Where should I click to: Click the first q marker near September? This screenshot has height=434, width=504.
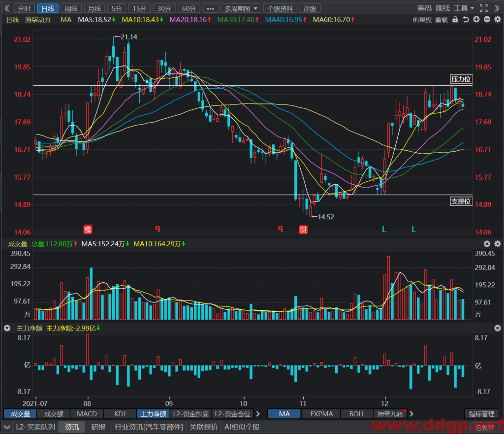pos(157,228)
